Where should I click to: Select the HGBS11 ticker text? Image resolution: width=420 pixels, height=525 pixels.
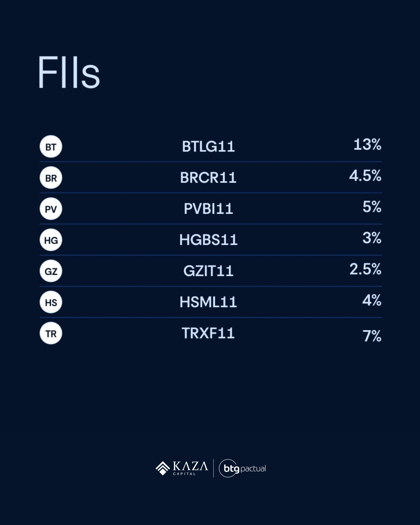(x=208, y=240)
